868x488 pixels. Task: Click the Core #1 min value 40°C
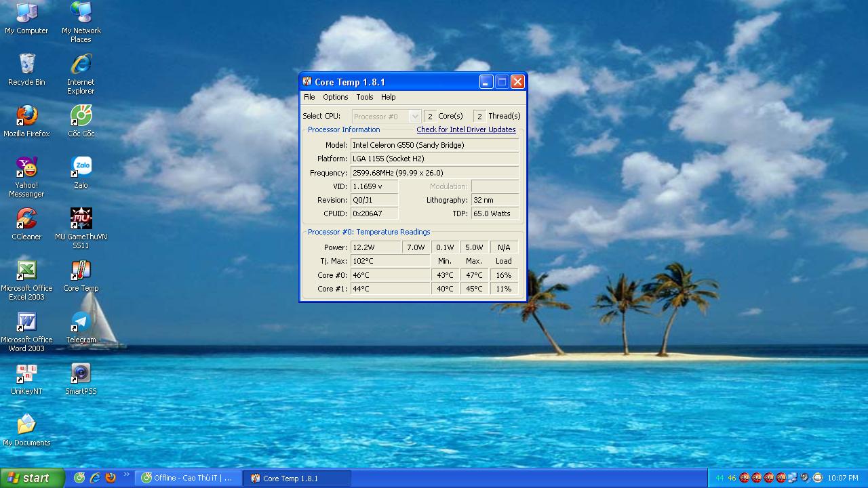[x=445, y=289]
